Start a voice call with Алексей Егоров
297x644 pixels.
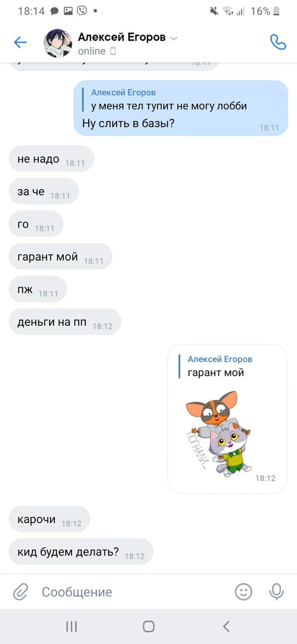tap(278, 42)
